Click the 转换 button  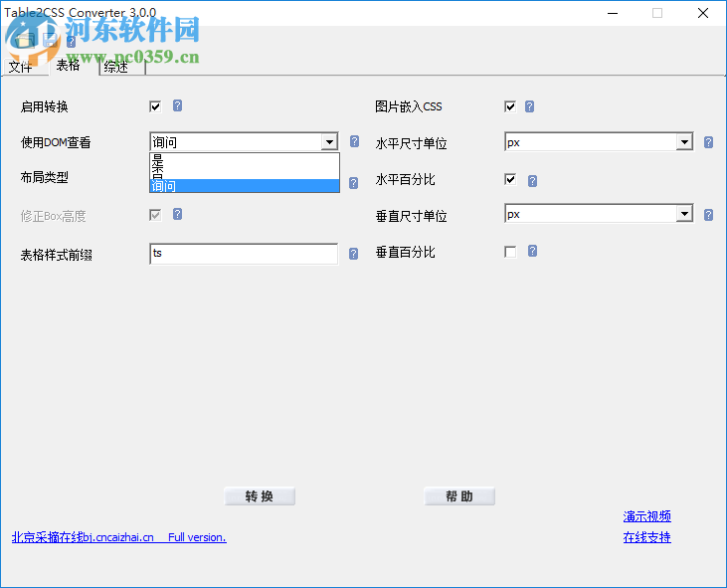(260, 496)
